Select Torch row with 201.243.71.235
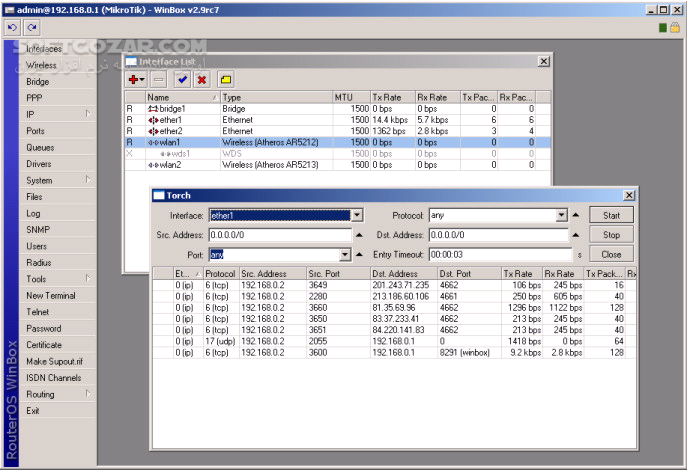Screen dimensions: 688x470 tap(394, 285)
